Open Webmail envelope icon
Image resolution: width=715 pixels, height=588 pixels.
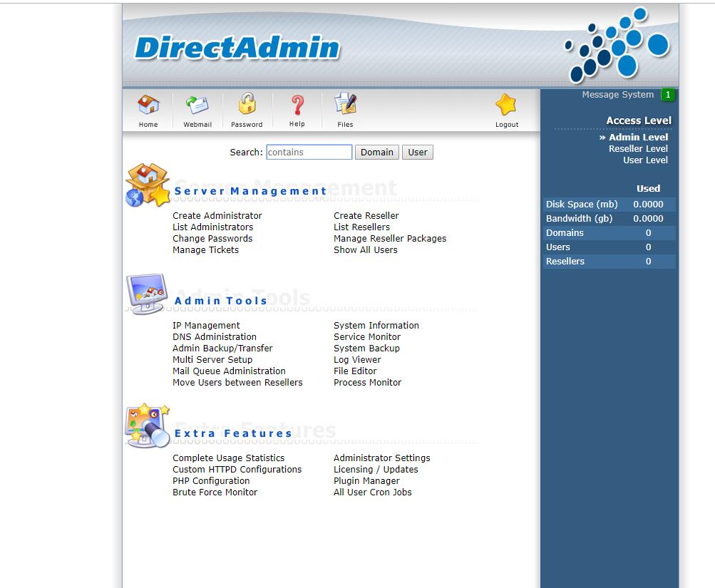pyautogui.click(x=197, y=104)
